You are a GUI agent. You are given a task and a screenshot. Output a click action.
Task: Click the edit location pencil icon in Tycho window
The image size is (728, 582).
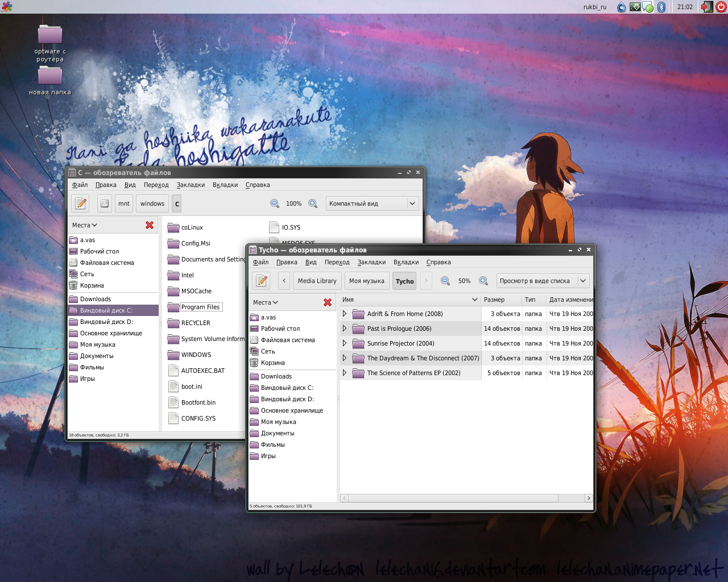261,281
